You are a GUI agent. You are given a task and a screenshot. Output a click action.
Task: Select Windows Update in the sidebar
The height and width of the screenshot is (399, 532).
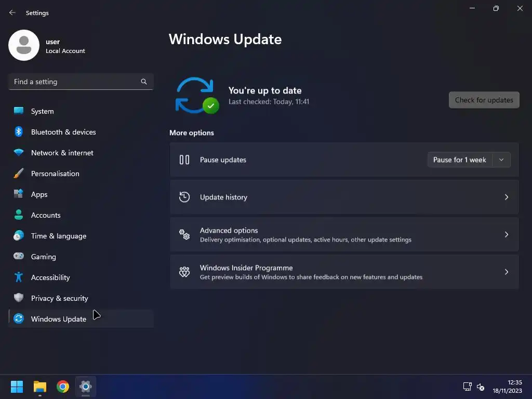(81, 318)
